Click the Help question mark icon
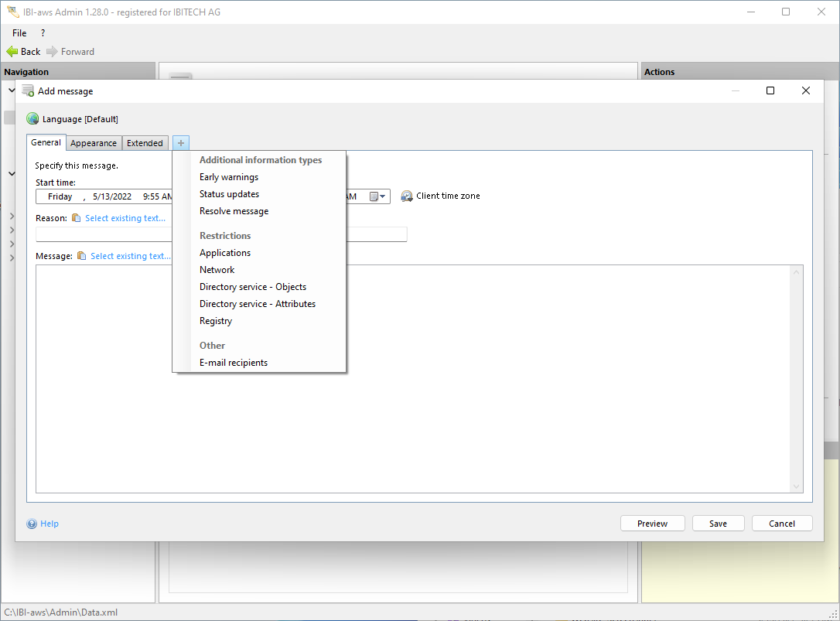 [x=32, y=524]
